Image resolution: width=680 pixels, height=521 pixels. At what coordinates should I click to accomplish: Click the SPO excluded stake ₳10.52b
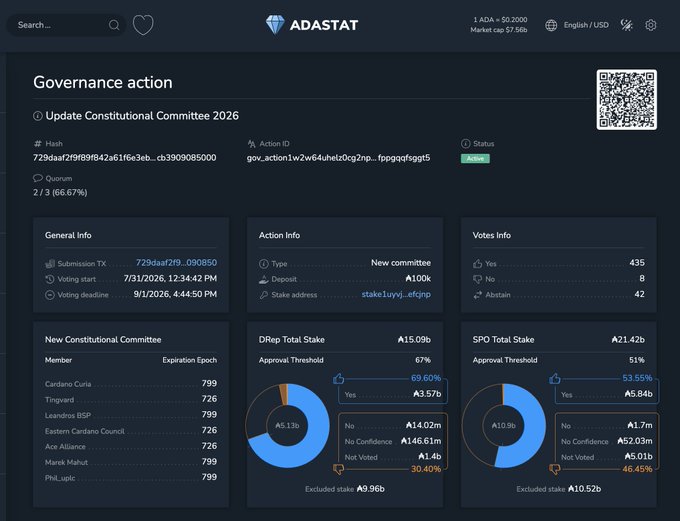[585, 489]
